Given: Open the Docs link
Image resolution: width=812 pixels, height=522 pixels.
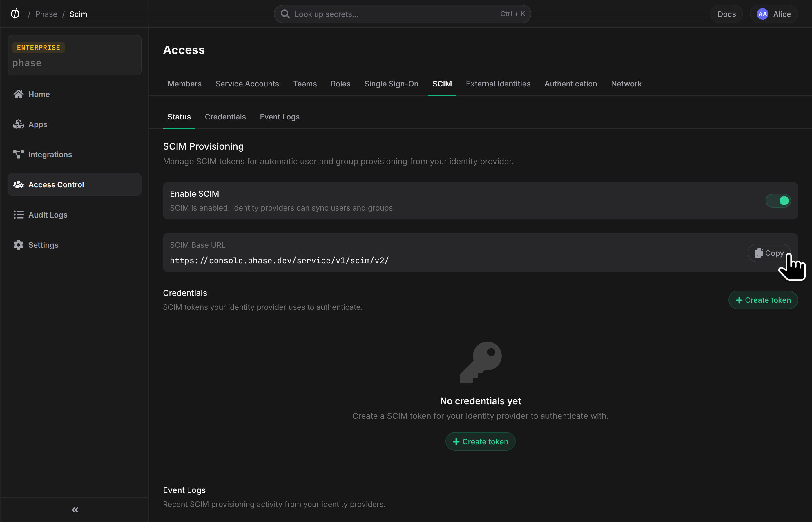Looking at the screenshot, I should coord(726,14).
